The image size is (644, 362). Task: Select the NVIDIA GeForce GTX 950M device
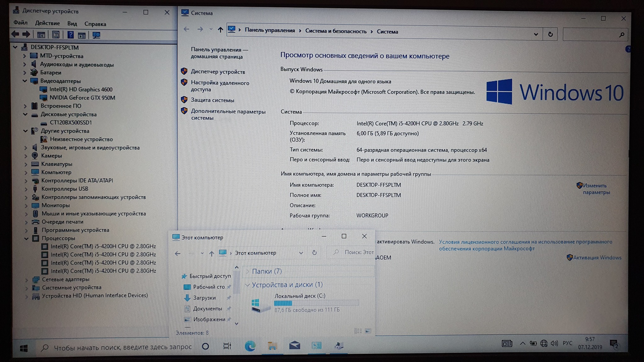(x=82, y=98)
